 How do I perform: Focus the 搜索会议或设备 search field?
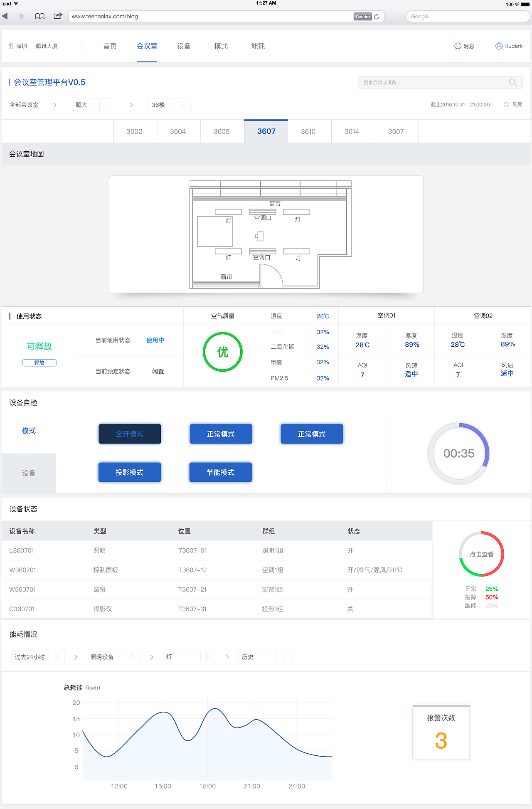point(440,82)
